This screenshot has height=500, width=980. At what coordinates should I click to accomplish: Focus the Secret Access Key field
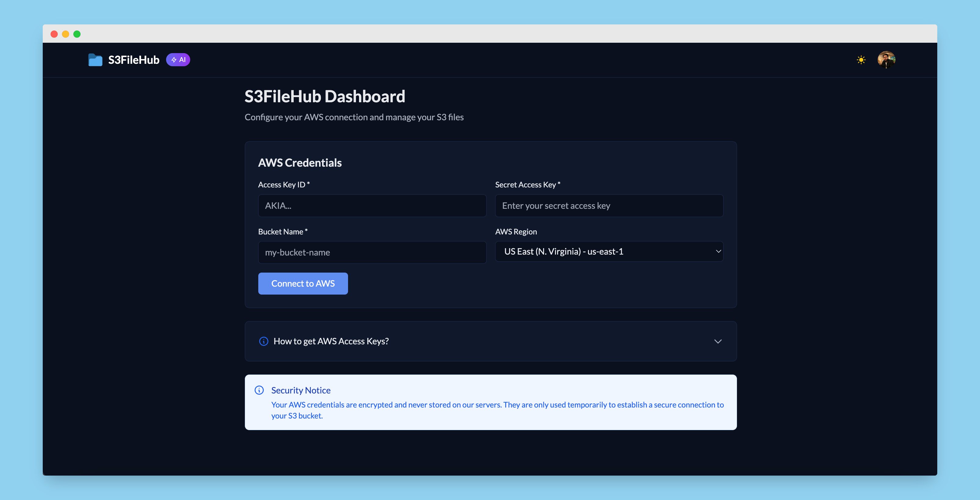click(x=609, y=205)
